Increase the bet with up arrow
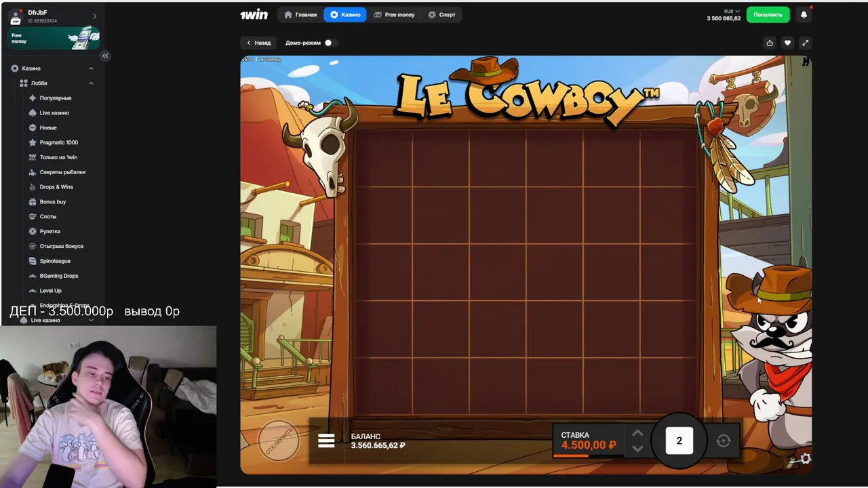This screenshot has height=488, width=868. (x=637, y=433)
